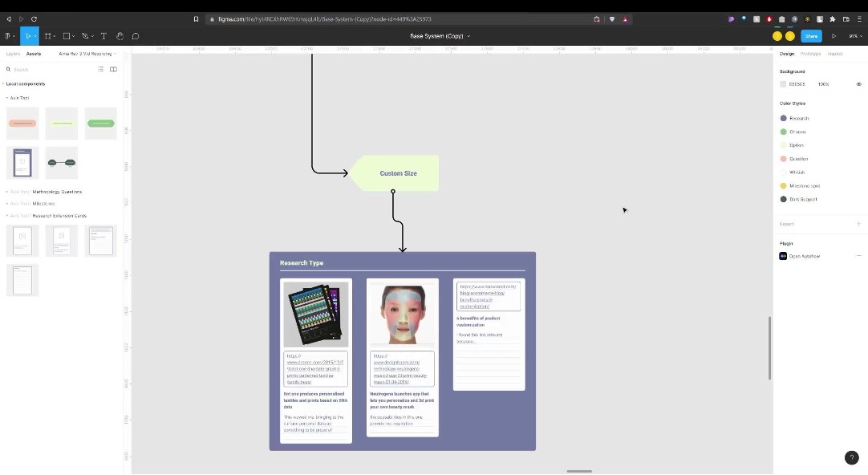Reload the page in browser
Image resolution: width=868 pixels, height=475 pixels.
tap(34, 18)
